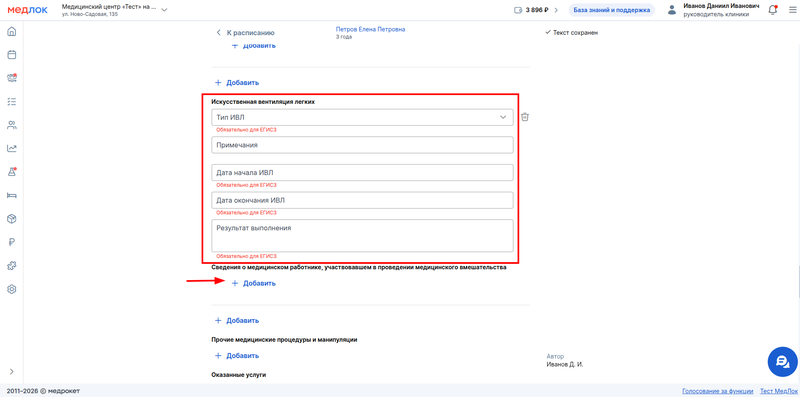Click the wallet balance icon
This screenshot has width=800, height=397.
click(x=518, y=10)
